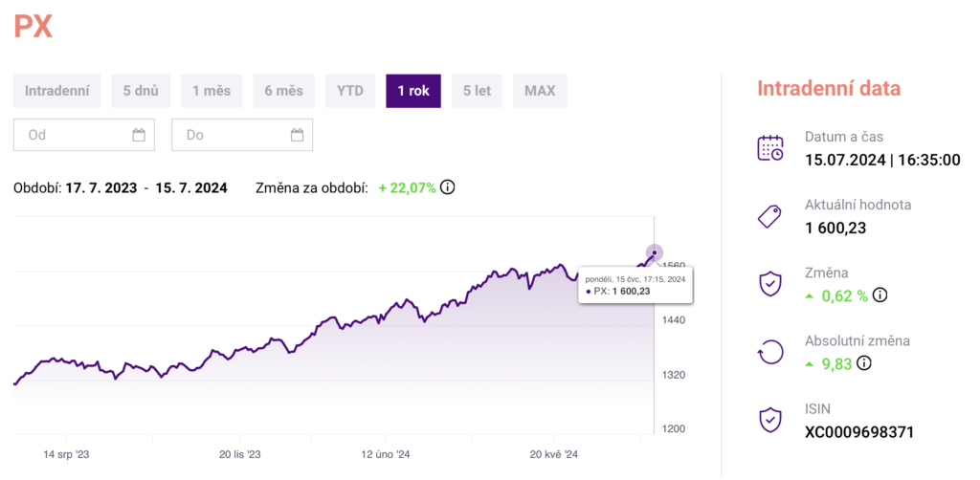The width and height of the screenshot is (980, 480).
Task: Select the 5 let time range
Action: [x=477, y=91]
